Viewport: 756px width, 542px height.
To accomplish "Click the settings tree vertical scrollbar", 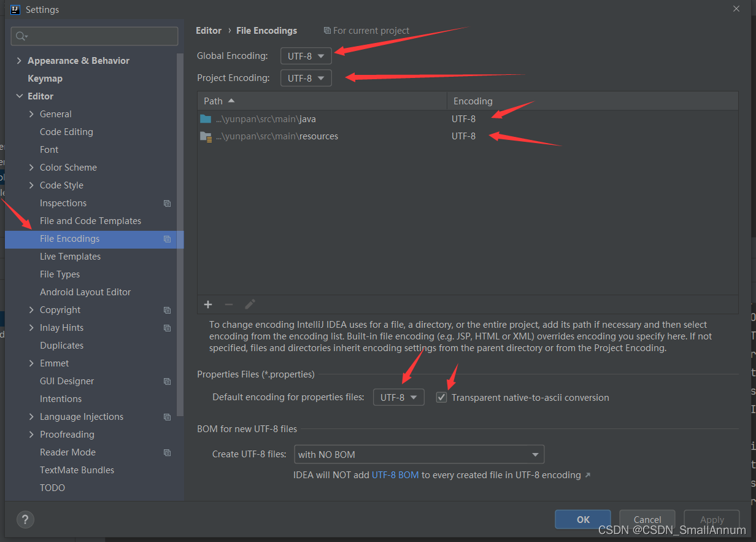I will tap(180, 233).
